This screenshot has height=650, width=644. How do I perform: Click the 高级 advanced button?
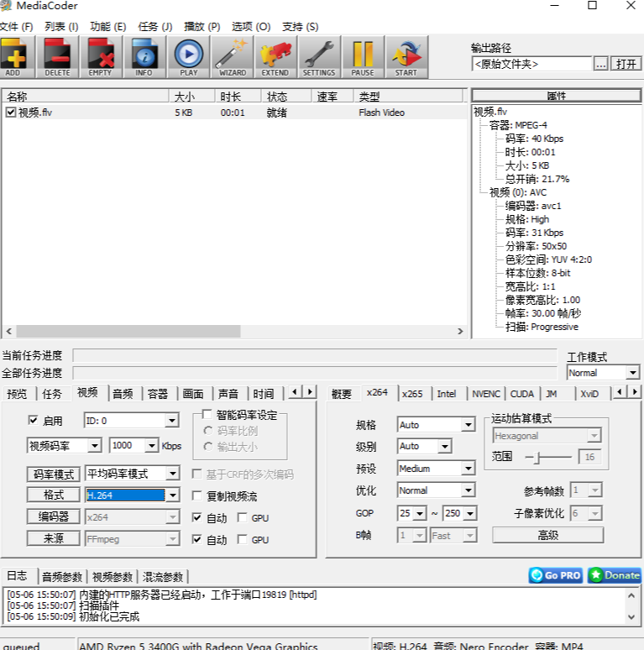[547, 535]
